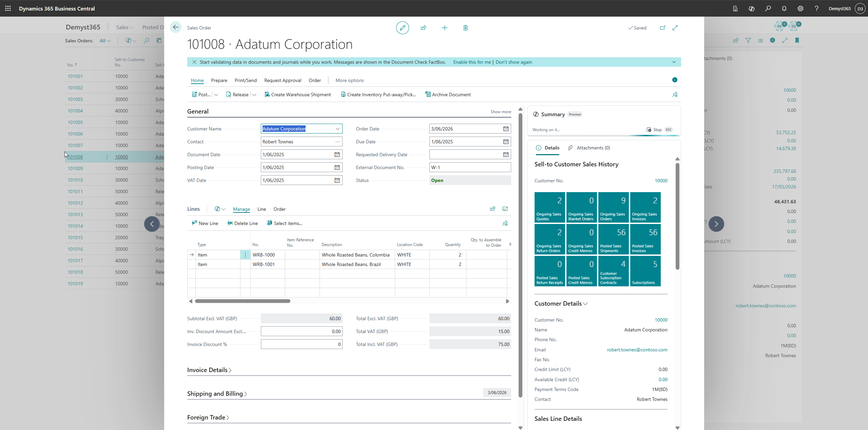
Task: Click the share icon in header
Action: tap(423, 28)
